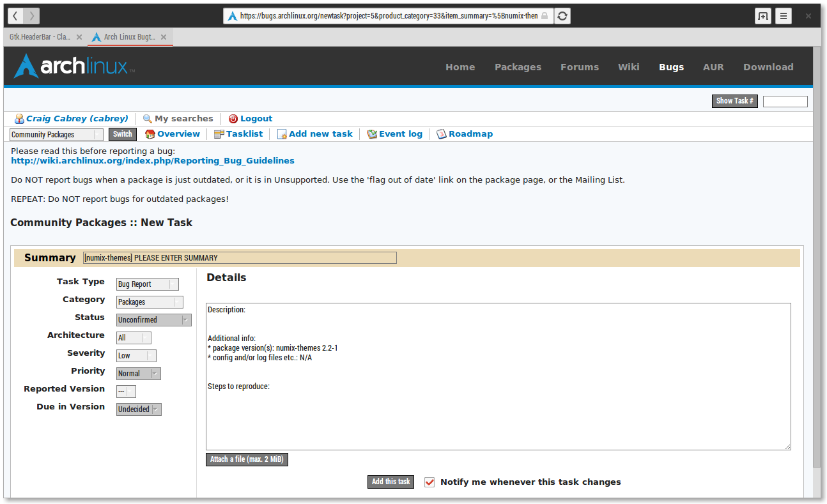Click the Tasklist icon
The image size is (827, 504).
(x=219, y=134)
